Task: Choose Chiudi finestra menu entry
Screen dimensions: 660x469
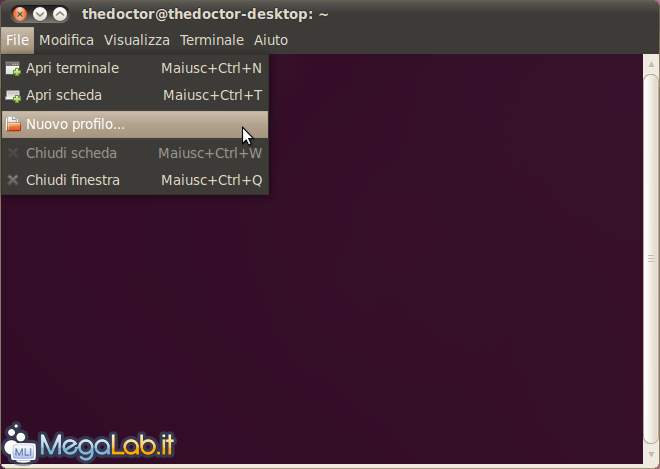Action: coord(135,180)
